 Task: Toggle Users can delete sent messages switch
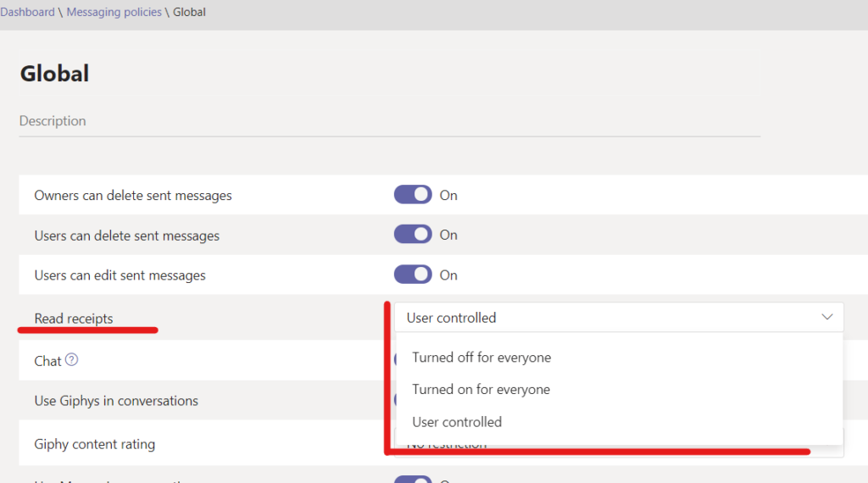[x=413, y=235]
